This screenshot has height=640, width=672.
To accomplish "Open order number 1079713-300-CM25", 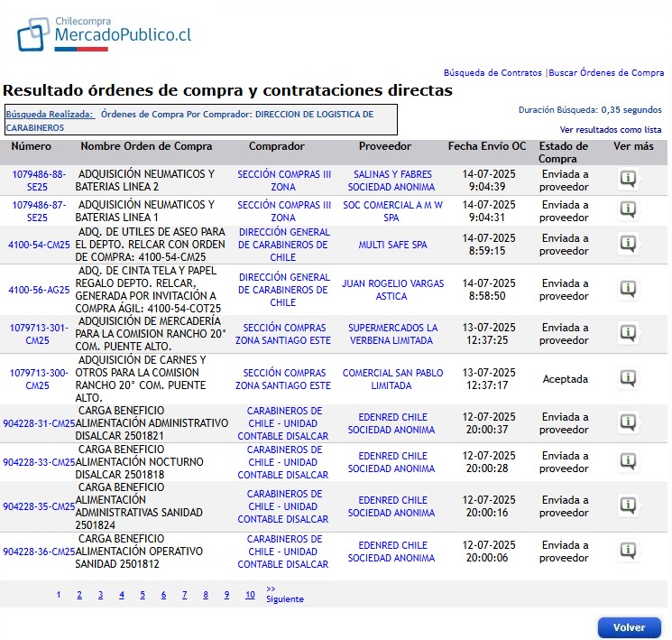I will pos(39,379).
